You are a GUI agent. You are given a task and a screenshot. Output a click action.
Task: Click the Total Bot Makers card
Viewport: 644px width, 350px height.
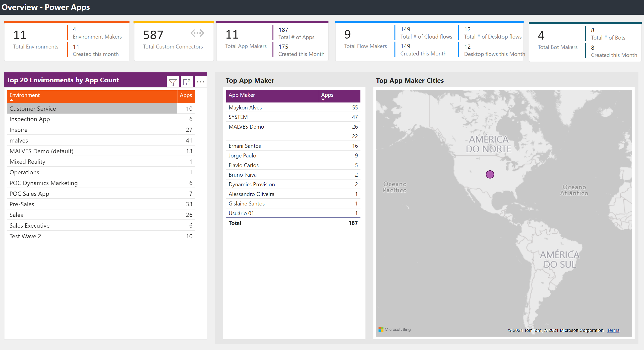point(557,40)
